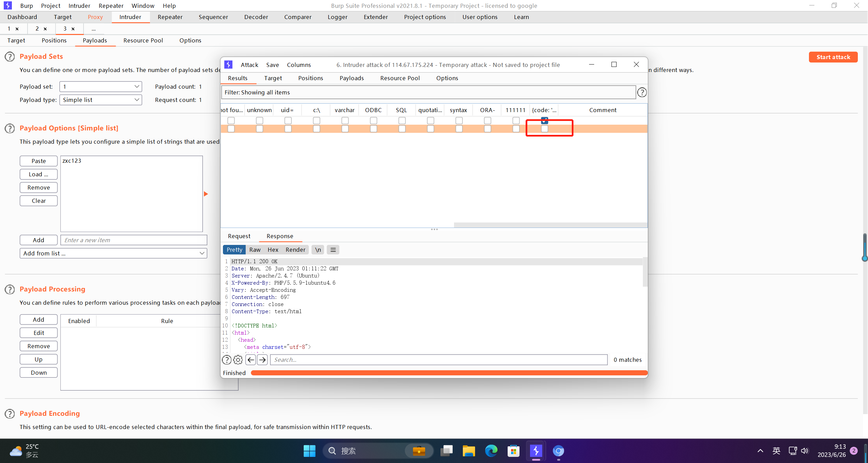
Task: Switch to Proxy main tab
Action: 95,17
